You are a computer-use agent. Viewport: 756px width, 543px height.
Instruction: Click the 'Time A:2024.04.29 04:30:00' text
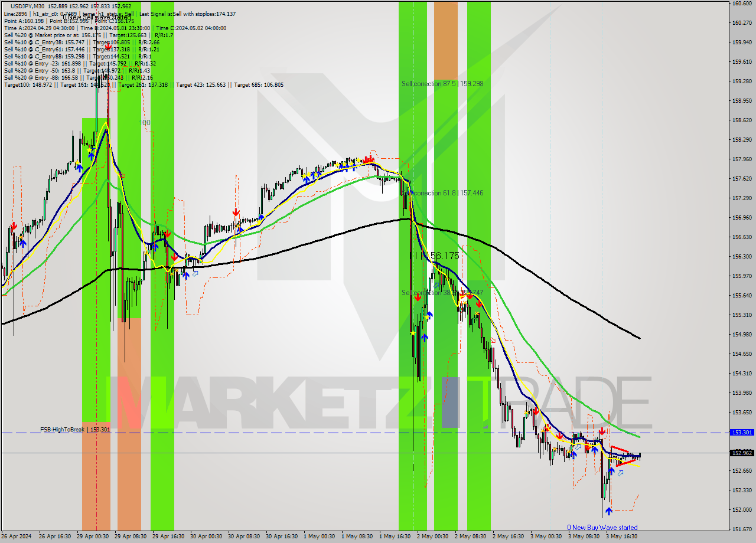tap(39, 28)
